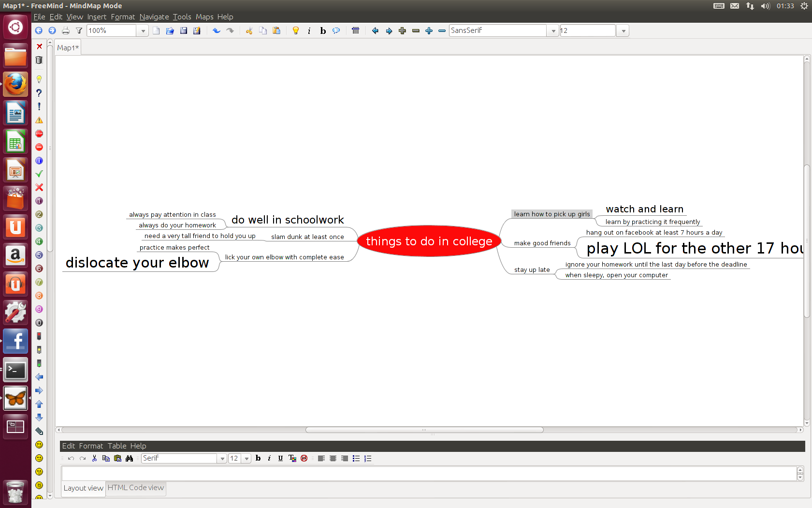Viewport: 812px width, 508px height.
Task: Open the 100% zoom dropdown
Action: [x=143, y=30]
